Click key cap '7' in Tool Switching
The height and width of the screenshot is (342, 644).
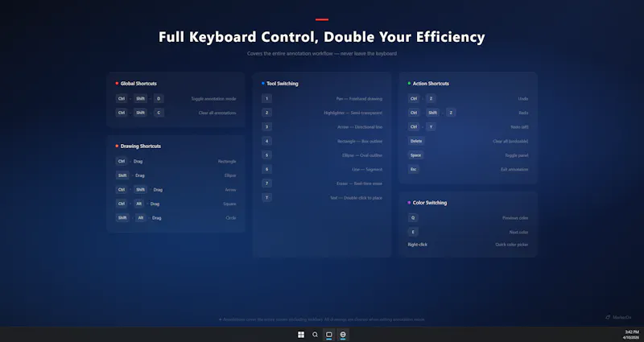(x=266, y=183)
